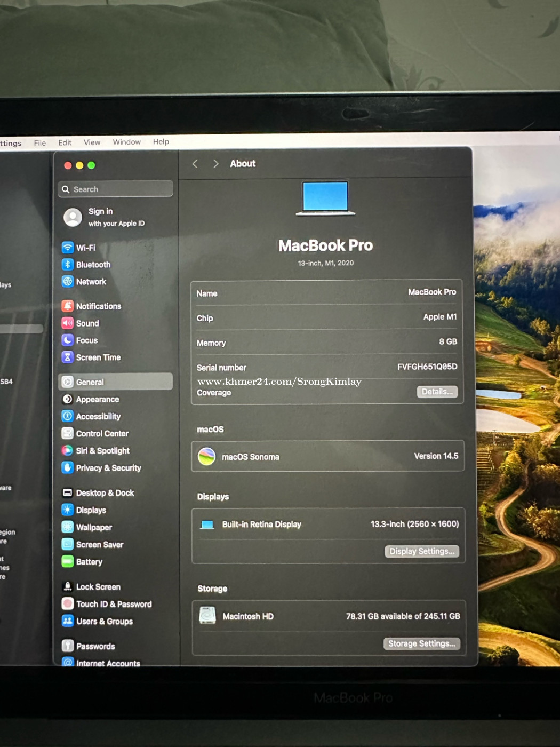Image resolution: width=560 pixels, height=747 pixels.
Task: Select Control Center icon
Action: tap(68, 433)
